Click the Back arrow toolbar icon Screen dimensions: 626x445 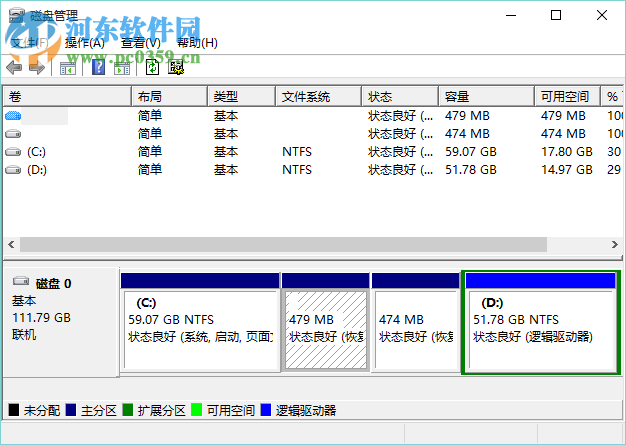14,67
